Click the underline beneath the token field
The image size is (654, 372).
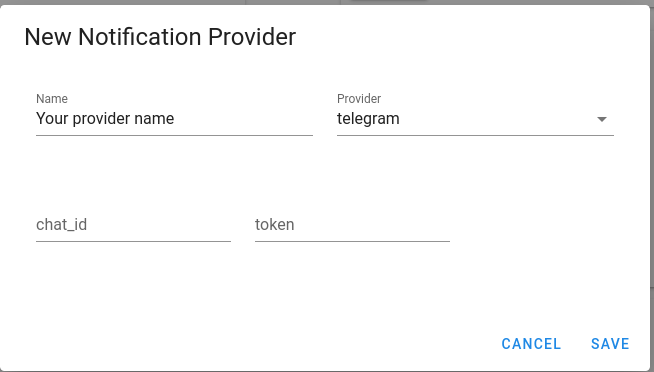(x=352, y=241)
